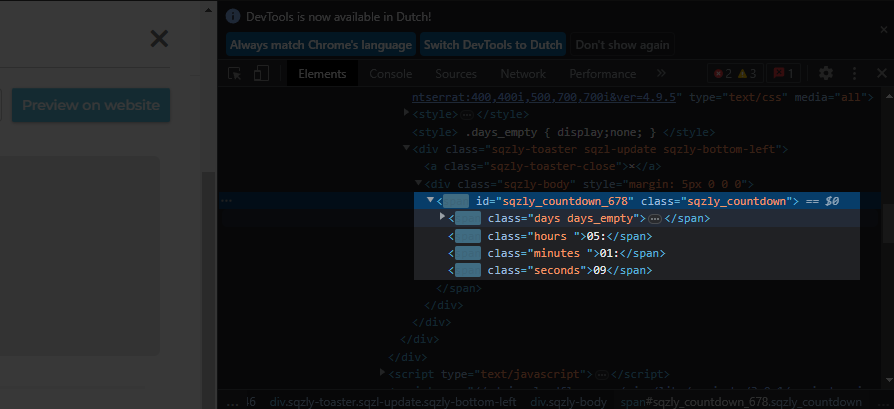The width and height of the screenshot is (894, 409).
Task: Select the minutes span row
Action: coord(556,253)
